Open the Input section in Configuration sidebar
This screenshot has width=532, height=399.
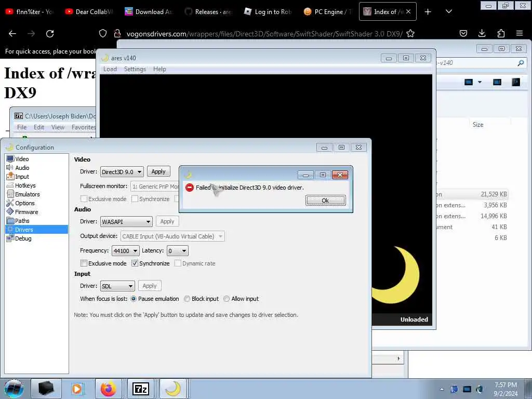tap(22, 177)
